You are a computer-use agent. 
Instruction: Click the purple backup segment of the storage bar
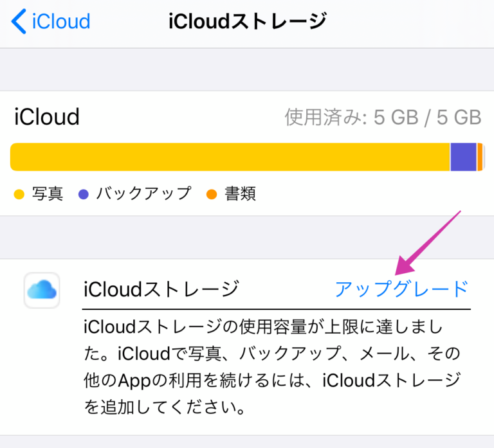[462, 157]
